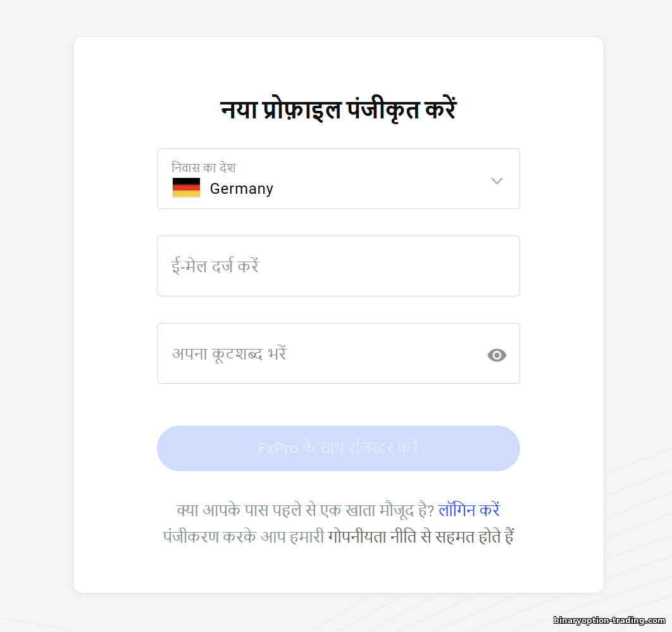
Task: Click the binaryoption-trading.com watermark
Action: coord(609,620)
